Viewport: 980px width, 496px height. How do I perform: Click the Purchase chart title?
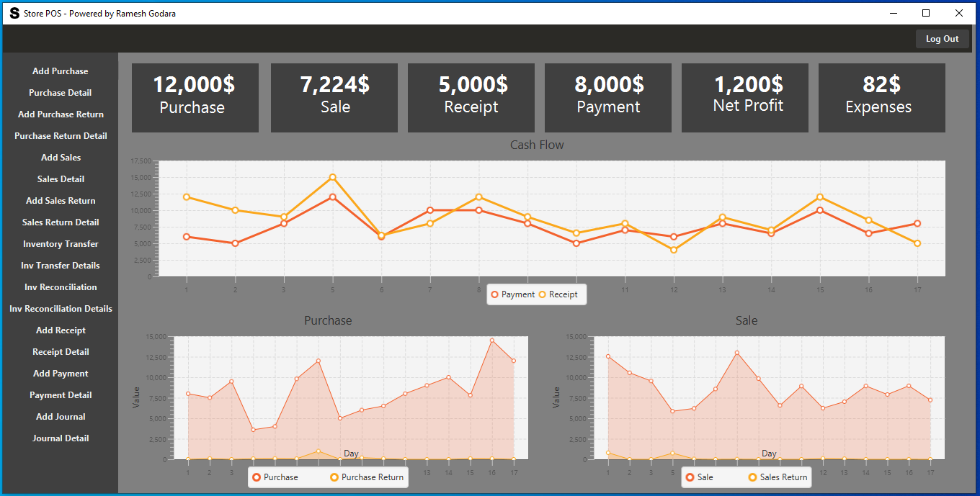coord(328,320)
